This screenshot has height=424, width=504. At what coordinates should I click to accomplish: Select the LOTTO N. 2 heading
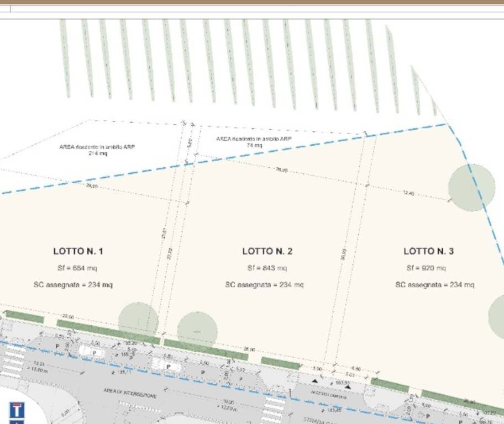(267, 251)
